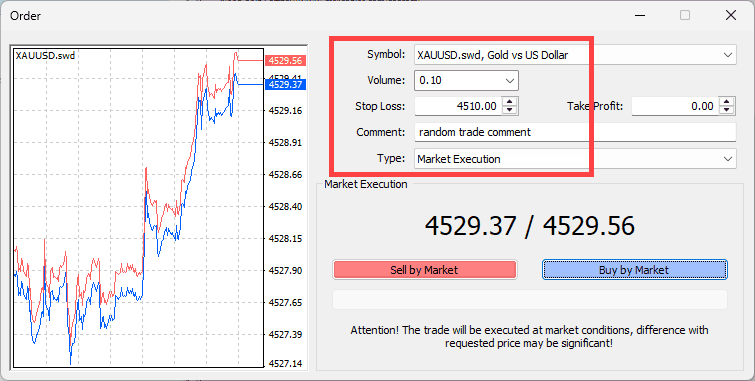Click the 4527.65 price axis label
The image size is (755, 381).
(x=286, y=302)
